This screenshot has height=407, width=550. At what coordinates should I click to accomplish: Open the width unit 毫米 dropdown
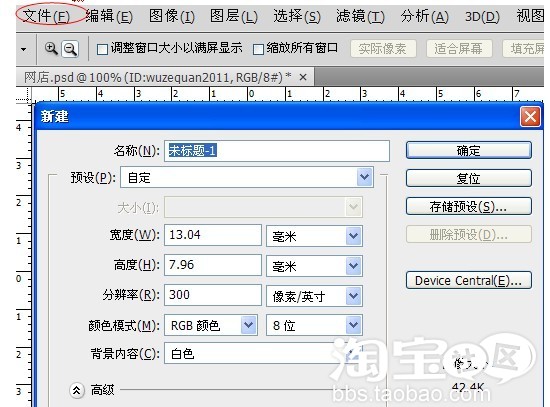pyautogui.click(x=353, y=236)
